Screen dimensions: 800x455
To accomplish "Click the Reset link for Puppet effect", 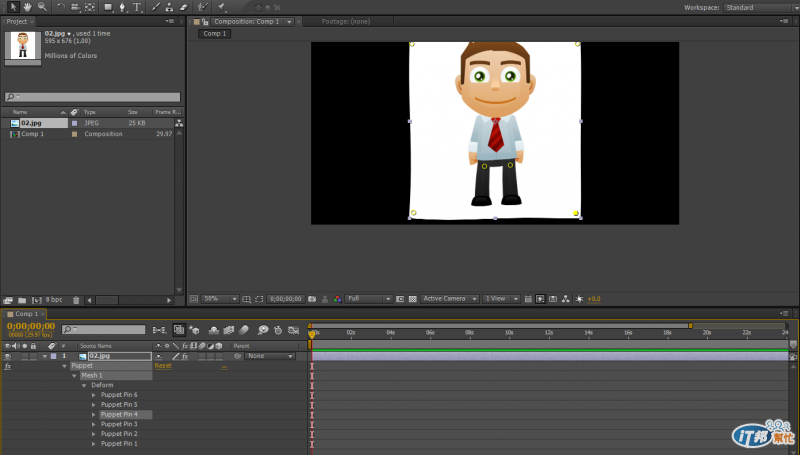I will point(162,366).
